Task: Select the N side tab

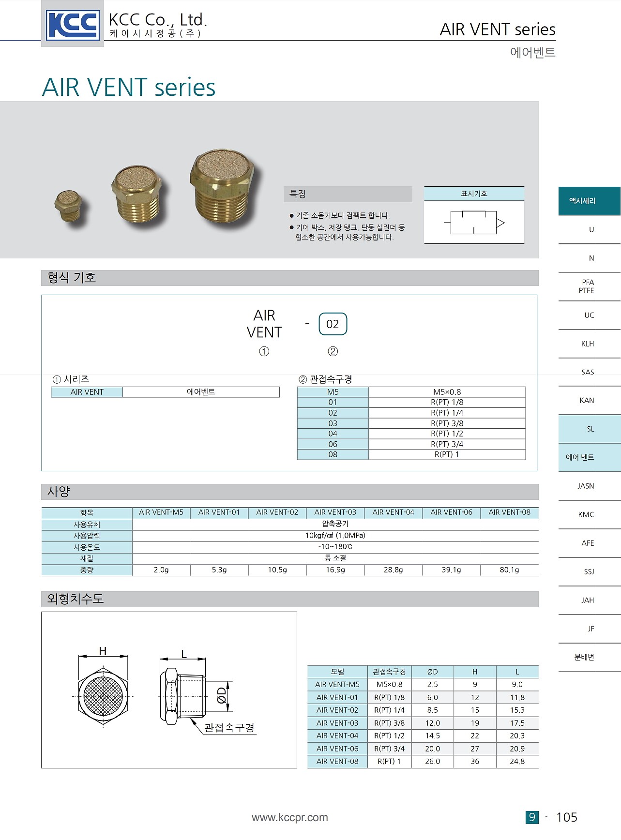Action: pos(590,258)
